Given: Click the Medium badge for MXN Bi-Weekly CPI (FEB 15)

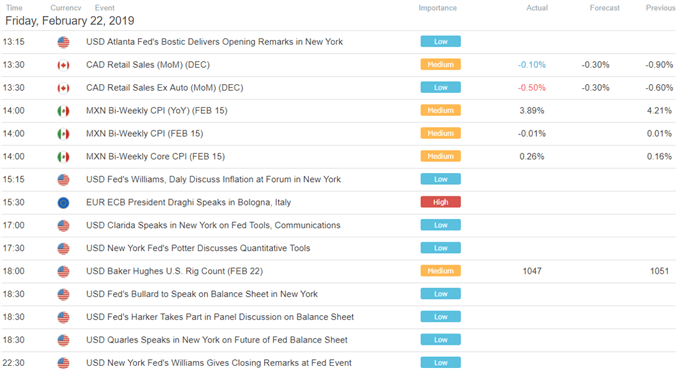Looking at the screenshot, I should (x=441, y=134).
